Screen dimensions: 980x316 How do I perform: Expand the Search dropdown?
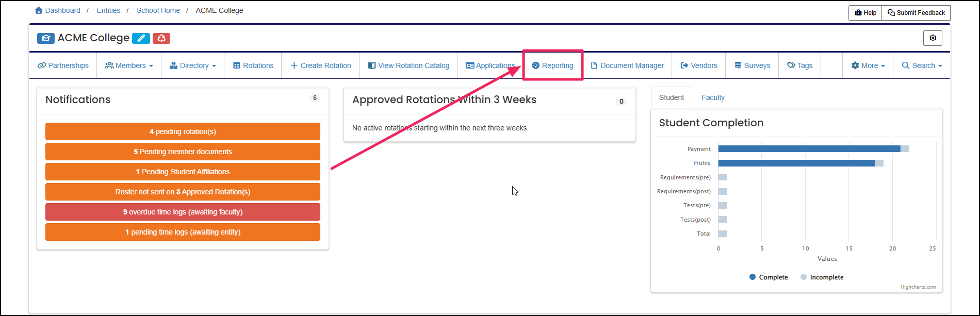pos(922,65)
